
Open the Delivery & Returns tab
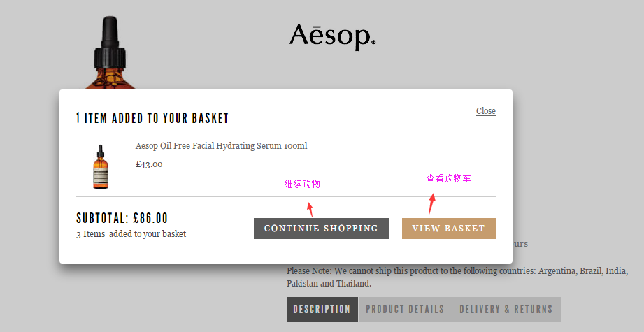tap(506, 310)
